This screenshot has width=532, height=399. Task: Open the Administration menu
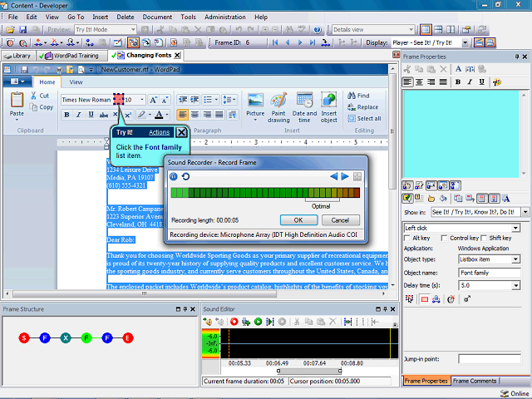click(x=225, y=17)
